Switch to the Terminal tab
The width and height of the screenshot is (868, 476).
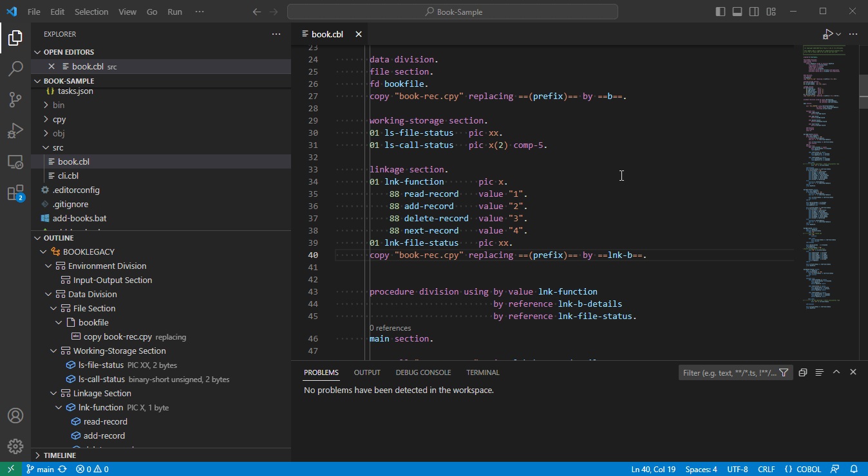point(482,372)
